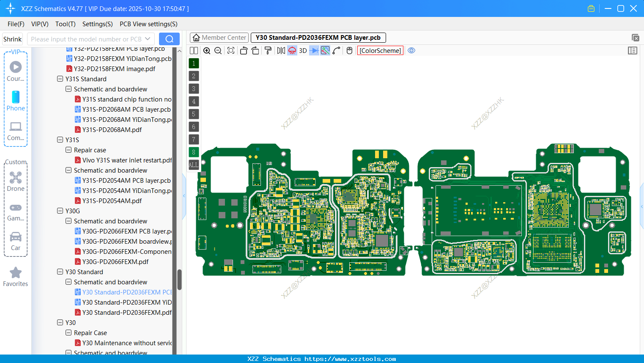Toggle the lamp highlight tool

tap(292, 50)
